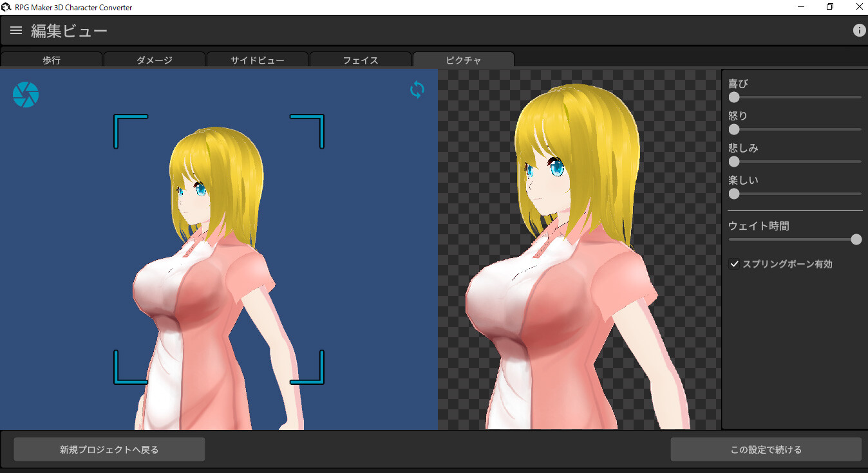Click the 喜び expression slider handle
The width and height of the screenshot is (868, 473).
coord(733,97)
